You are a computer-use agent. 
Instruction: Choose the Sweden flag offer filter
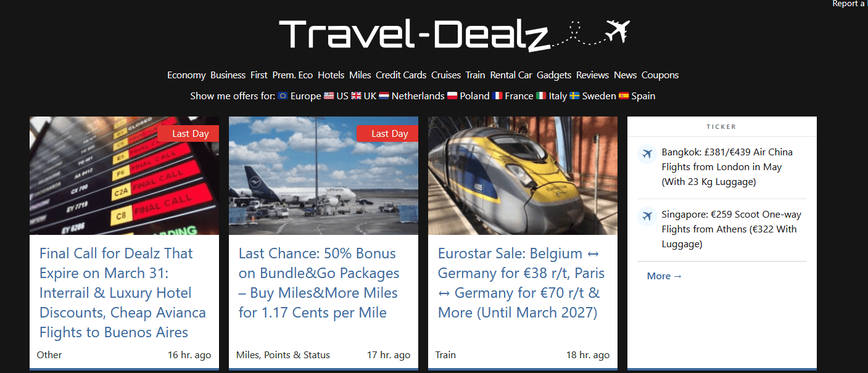click(x=592, y=96)
